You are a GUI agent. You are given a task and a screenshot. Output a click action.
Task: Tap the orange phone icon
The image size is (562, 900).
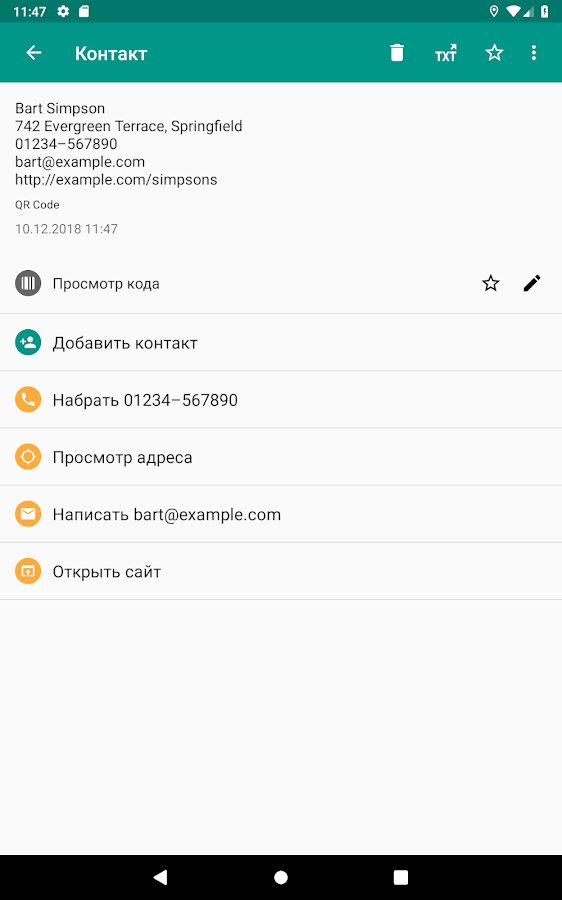pyautogui.click(x=28, y=399)
